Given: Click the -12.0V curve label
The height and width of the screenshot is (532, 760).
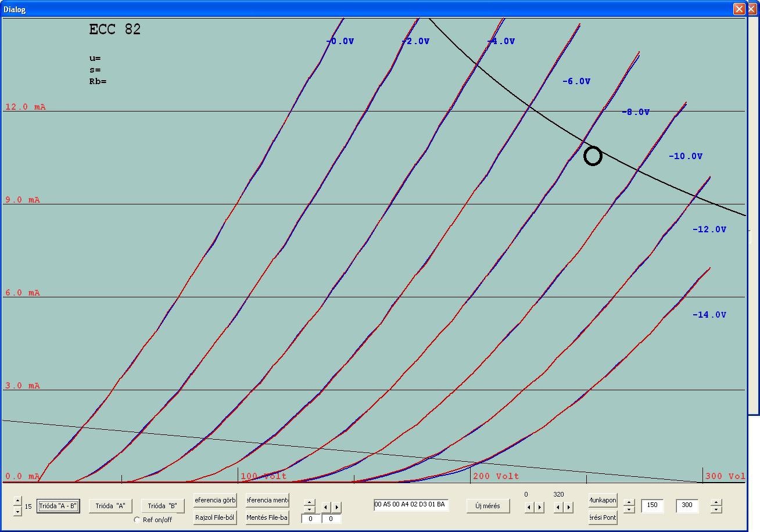Looking at the screenshot, I should pyautogui.click(x=709, y=229).
